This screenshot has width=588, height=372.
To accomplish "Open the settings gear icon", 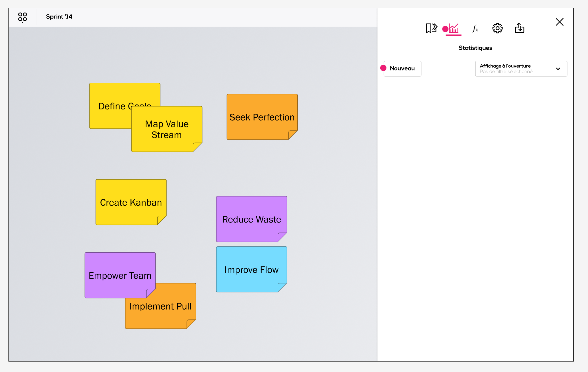I will [497, 28].
